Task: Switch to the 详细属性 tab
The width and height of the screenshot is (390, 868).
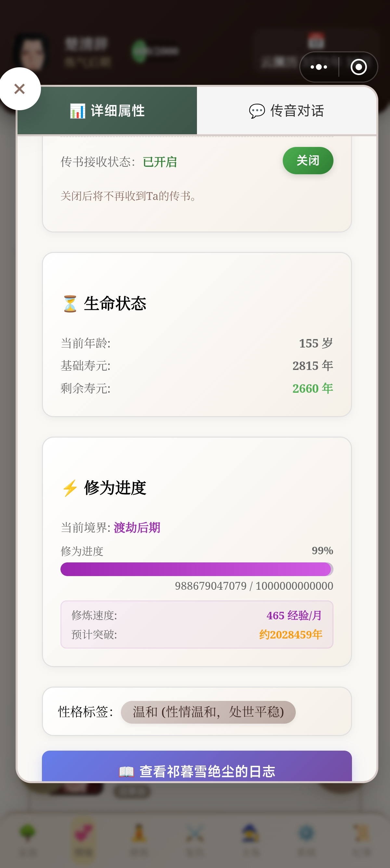Action: [x=107, y=111]
